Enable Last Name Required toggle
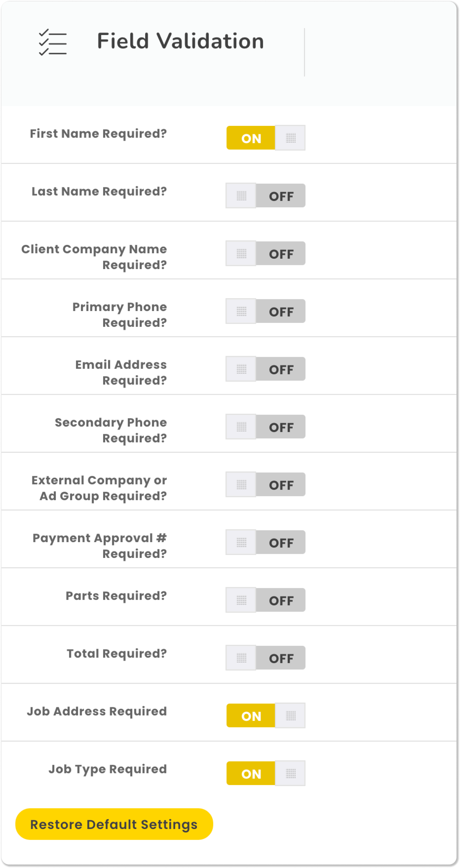460x868 pixels. (x=266, y=196)
